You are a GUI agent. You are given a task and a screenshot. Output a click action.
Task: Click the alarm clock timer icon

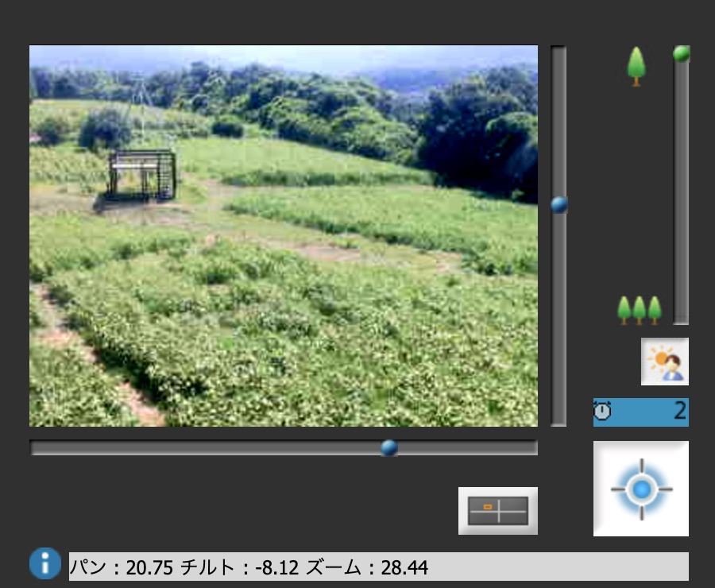coord(602,411)
